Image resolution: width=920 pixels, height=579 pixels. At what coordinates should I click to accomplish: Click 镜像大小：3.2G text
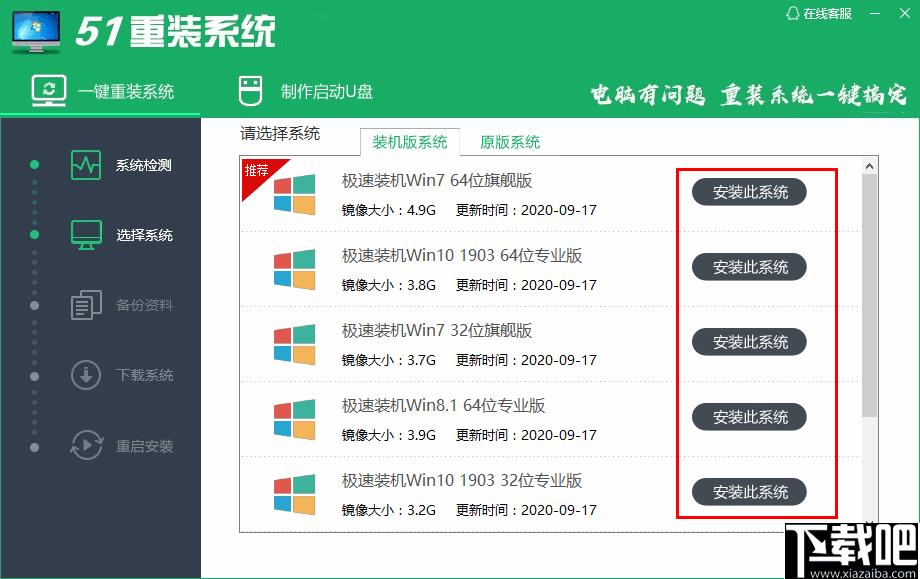click(x=388, y=510)
